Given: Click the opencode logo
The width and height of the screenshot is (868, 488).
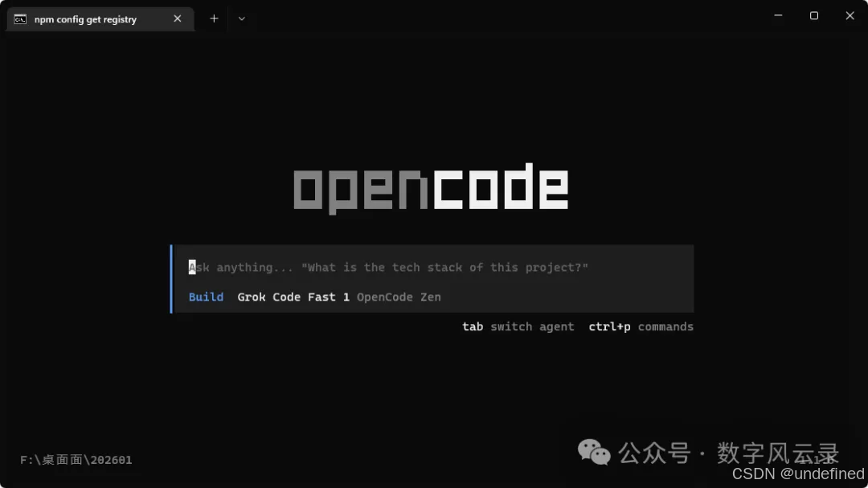Looking at the screenshot, I should [431, 188].
